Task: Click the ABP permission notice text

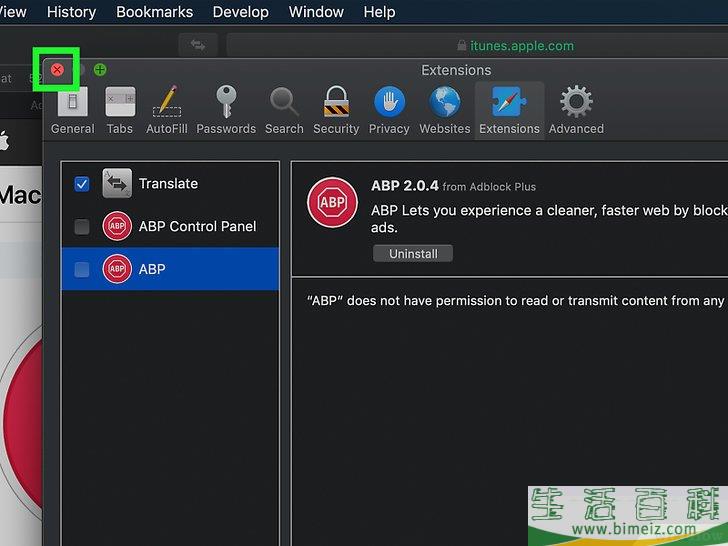Action: click(x=515, y=301)
